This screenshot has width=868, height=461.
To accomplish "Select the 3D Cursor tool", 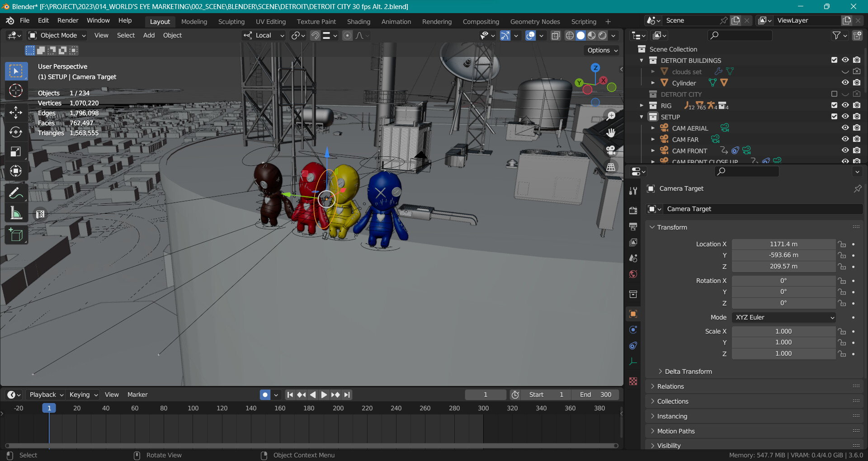I will (x=16, y=90).
